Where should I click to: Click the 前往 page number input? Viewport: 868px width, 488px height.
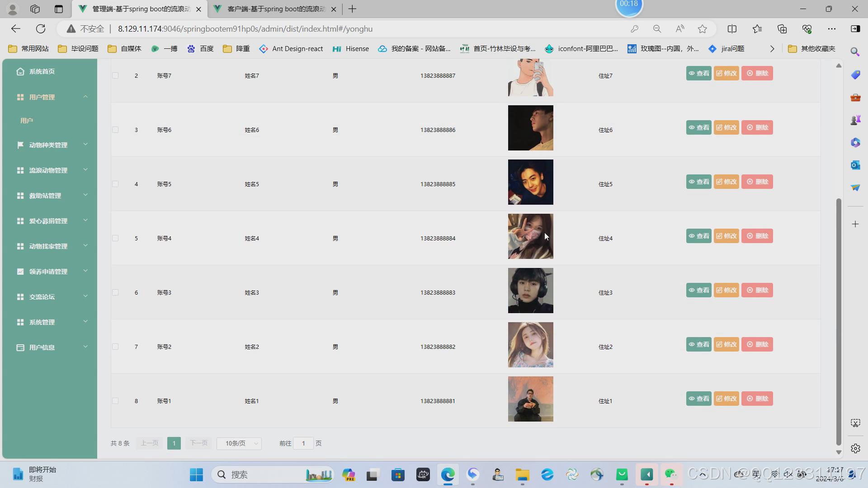tap(303, 443)
